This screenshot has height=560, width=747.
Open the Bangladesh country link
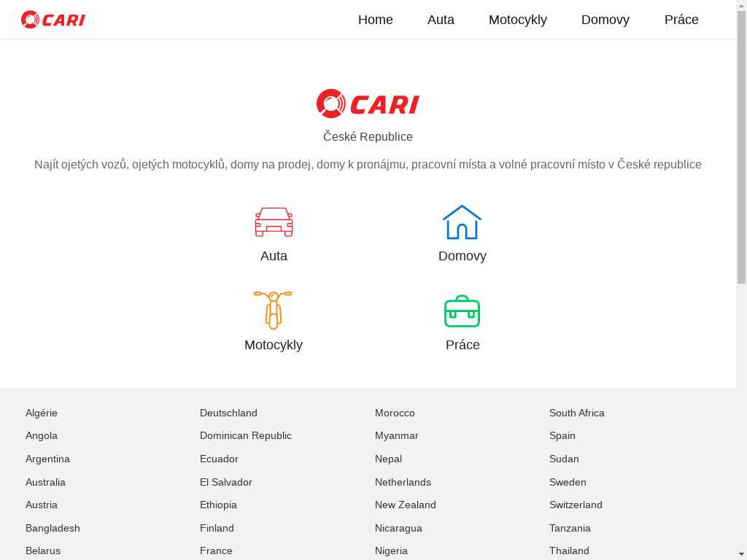point(53,528)
